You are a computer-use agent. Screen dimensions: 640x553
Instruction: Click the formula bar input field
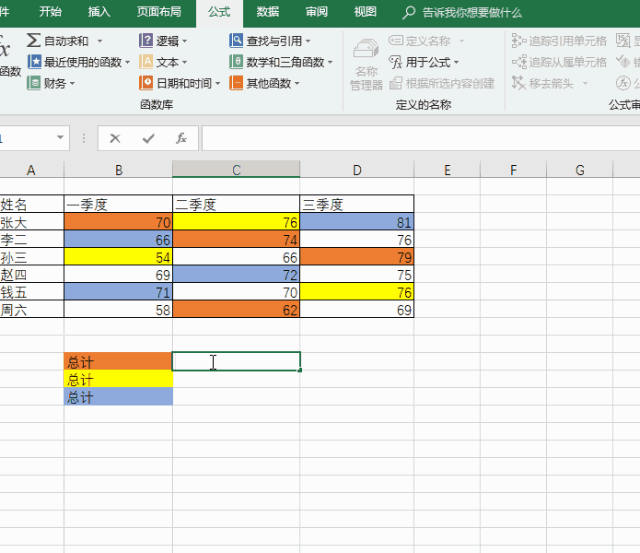pyautogui.click(x=420, y=138)
